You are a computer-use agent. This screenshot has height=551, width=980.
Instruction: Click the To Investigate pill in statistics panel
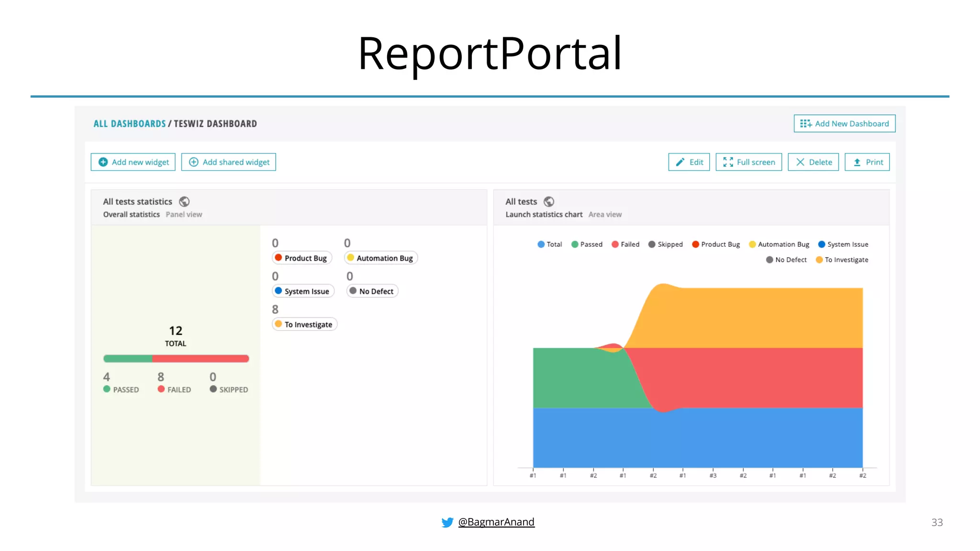(304, 324)
